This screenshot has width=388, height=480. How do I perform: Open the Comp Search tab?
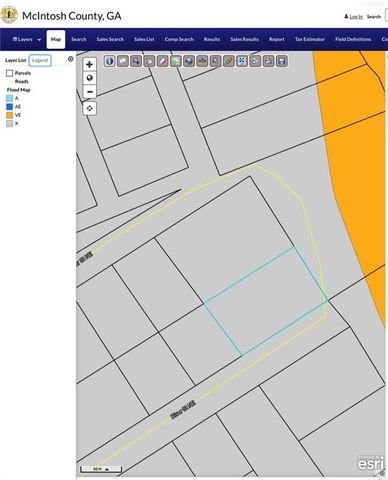[179, 39]
